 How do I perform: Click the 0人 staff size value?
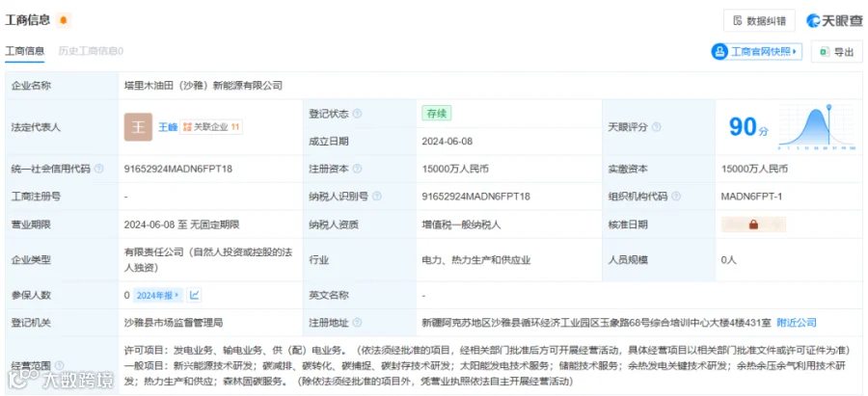pos(729,259)
